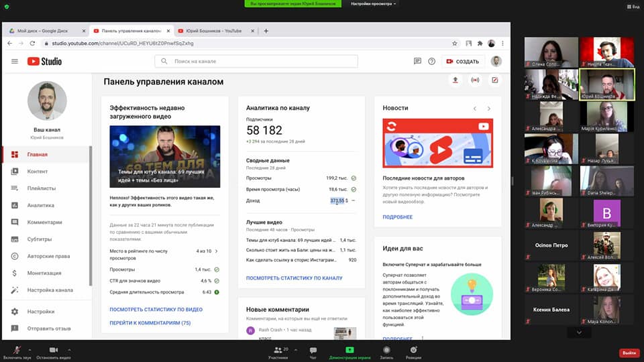Close the Google Drive tab

click(84, 31)
